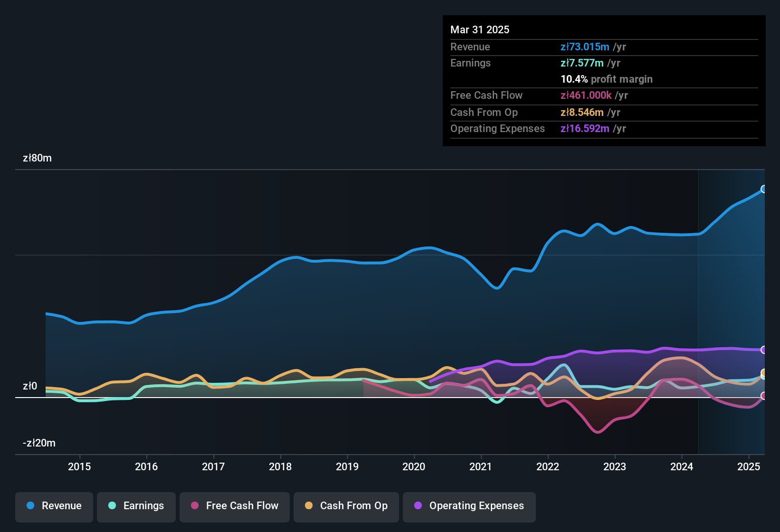Viewport: 780px width, 532px height.
Task: Click the zł73.015m Revenue value link
Action: pos(585,47)
